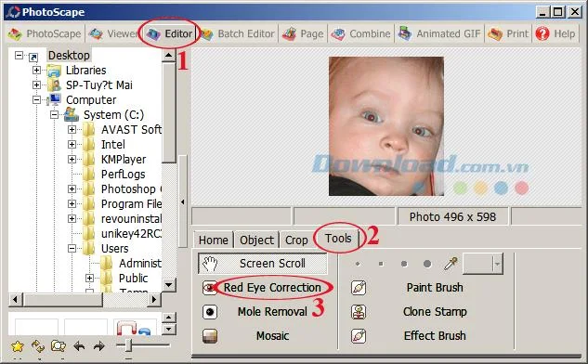
Task: Click the eyedropper color picker icon
Action: tap(451, 264)
